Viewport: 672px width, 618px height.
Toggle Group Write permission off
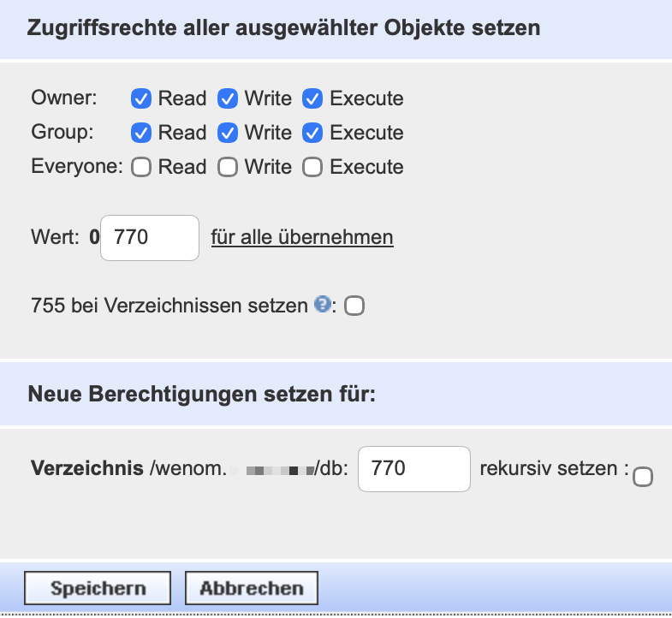pos(227,134)
